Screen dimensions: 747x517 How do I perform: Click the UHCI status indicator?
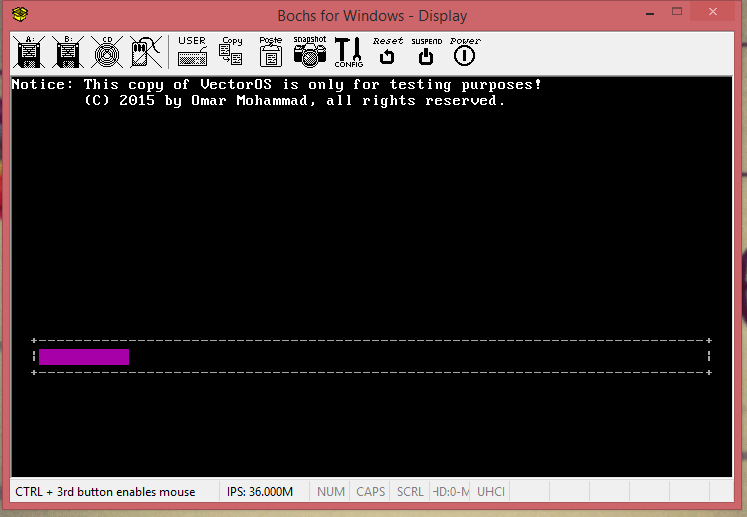click(x=491, y=492)
